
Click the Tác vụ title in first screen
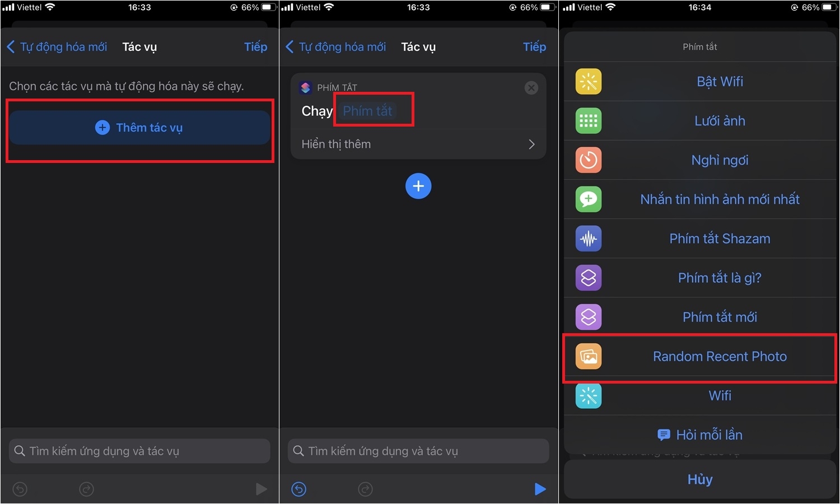click(139, 47)
